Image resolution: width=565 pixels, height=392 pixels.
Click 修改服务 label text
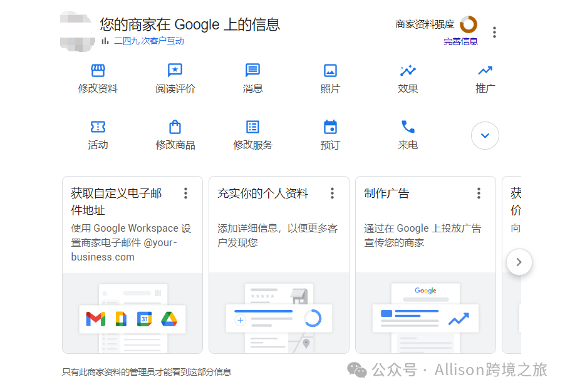click(x=253, y=145)
